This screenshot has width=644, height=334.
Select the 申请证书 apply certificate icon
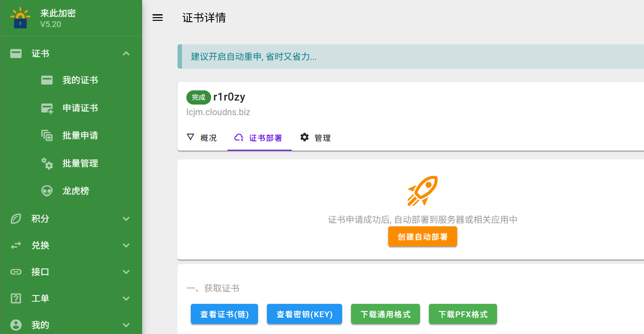click(x=46, y=108)
